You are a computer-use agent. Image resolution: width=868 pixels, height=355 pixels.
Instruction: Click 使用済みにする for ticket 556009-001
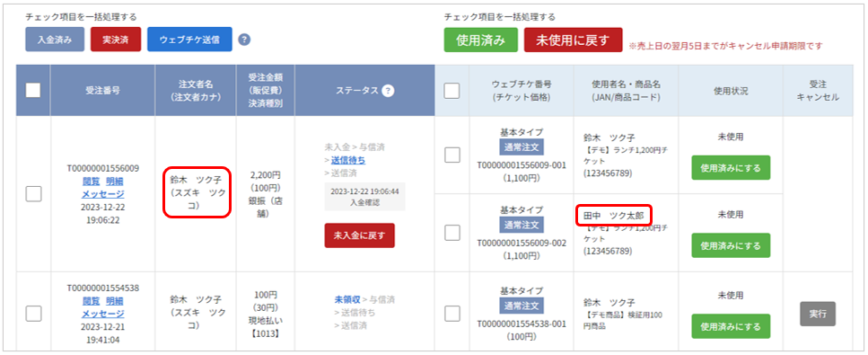pos(731,167)
